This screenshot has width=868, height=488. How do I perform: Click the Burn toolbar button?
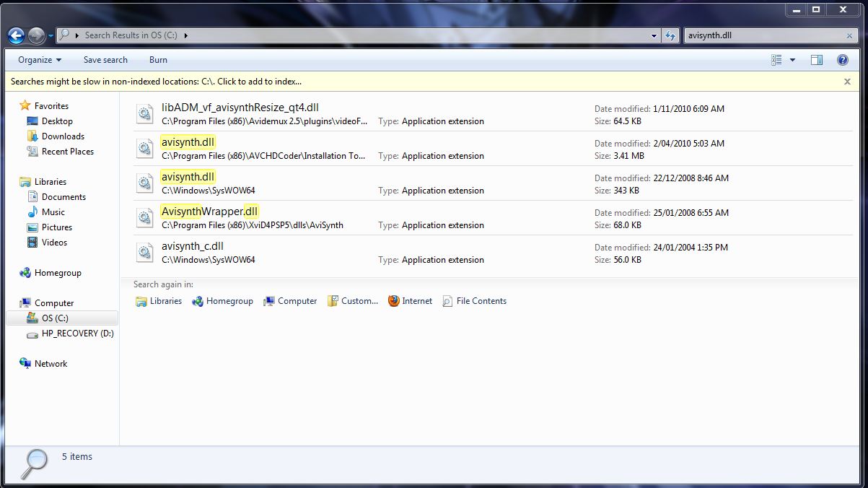(158, 60)
